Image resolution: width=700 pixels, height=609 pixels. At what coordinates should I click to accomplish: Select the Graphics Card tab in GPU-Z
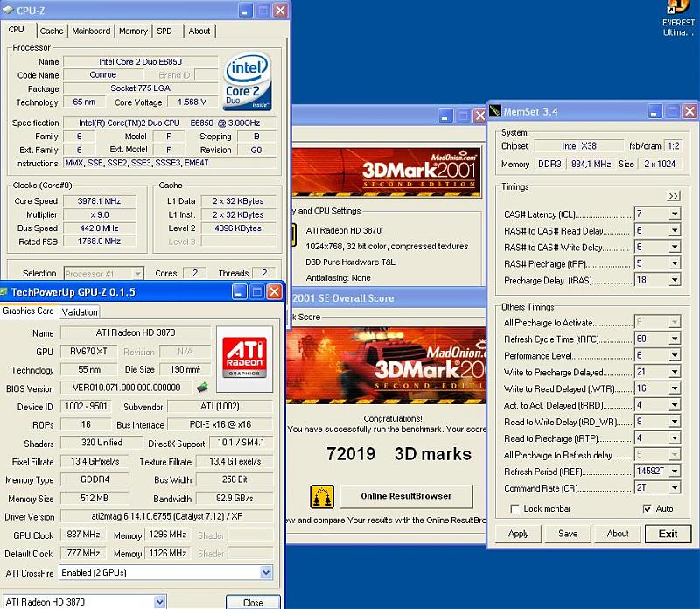tap(28, 311)
